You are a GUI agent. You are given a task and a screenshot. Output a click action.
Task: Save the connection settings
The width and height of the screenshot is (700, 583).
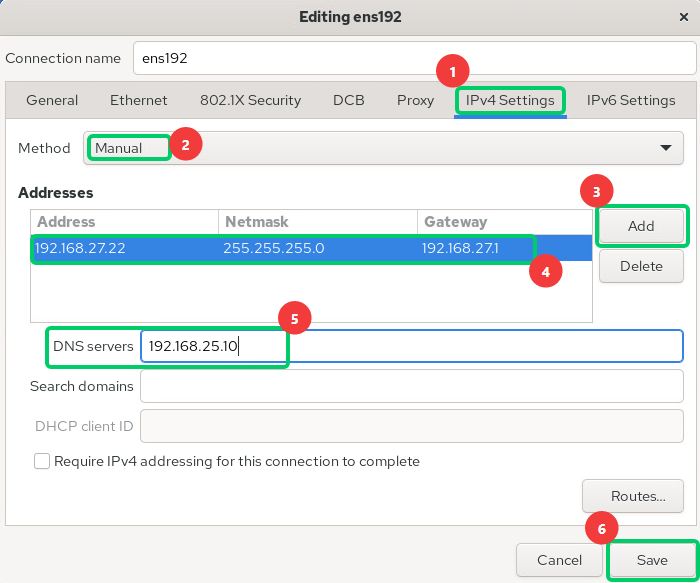point(652,560)
